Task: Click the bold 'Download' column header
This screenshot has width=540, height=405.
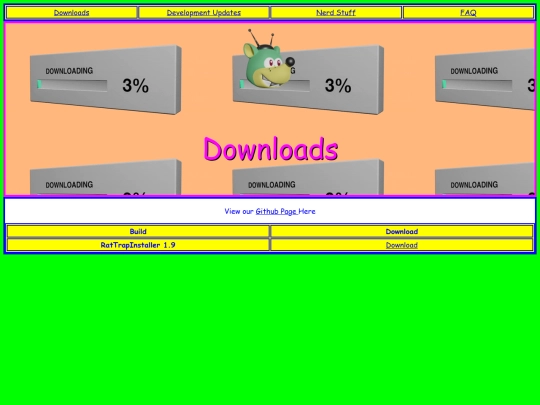Action: (x=402, y=231)
